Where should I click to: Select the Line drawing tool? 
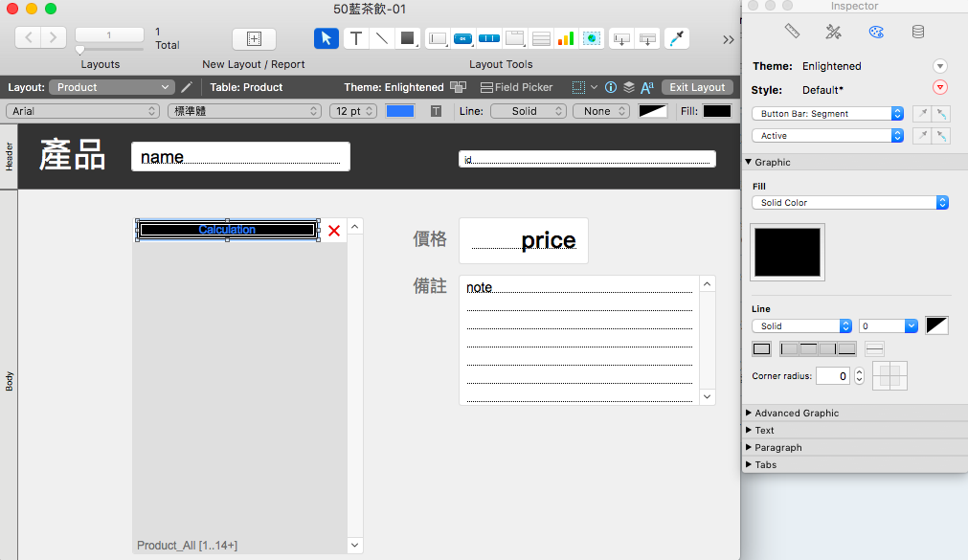coord(381,38)
